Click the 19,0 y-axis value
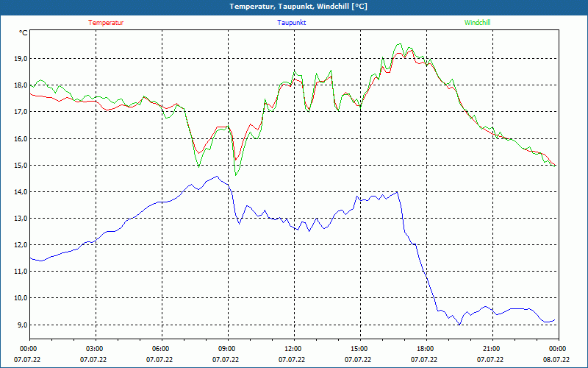Image resolution: width=588 pixels, height=368 pixels. pyautogui.click(x=21, y=59)
